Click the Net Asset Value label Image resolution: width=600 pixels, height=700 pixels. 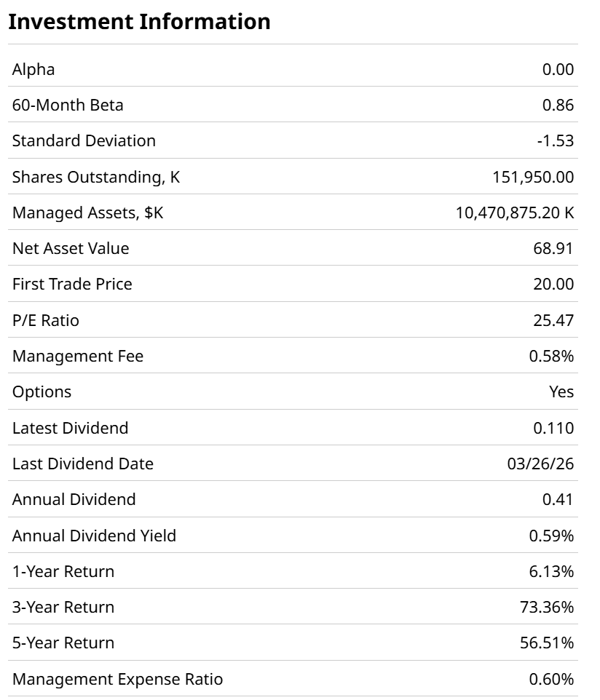click(x=71, y=248)
